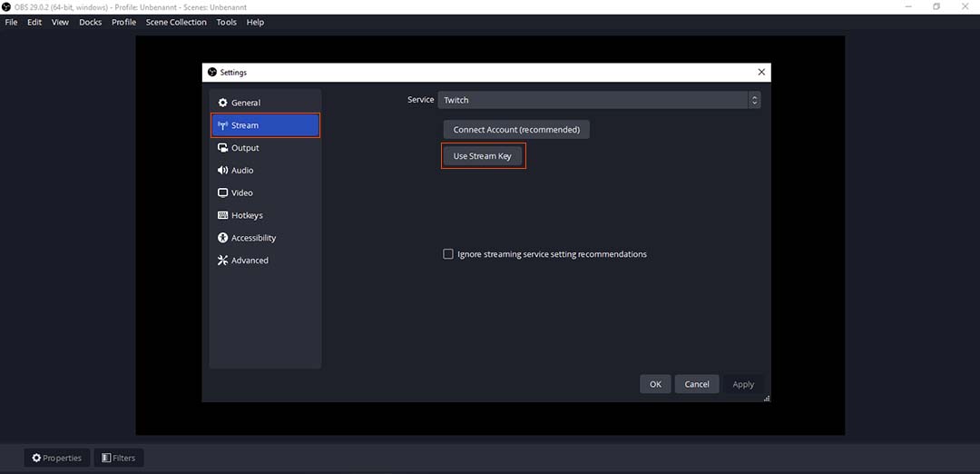Open the General settings category
Viewport: 980px width, 474px height.
(265, 103)
